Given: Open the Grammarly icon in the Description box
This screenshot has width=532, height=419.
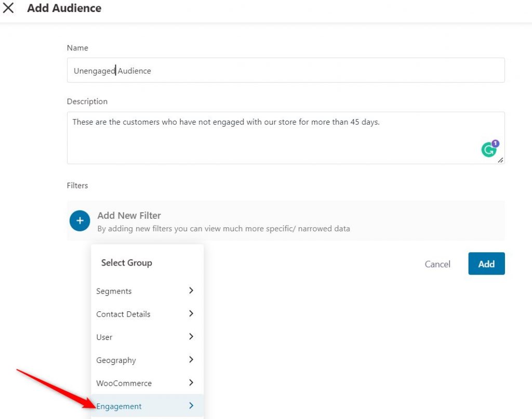Looking at the screenshot, I should pyautogui.click(x=489, y=149).
